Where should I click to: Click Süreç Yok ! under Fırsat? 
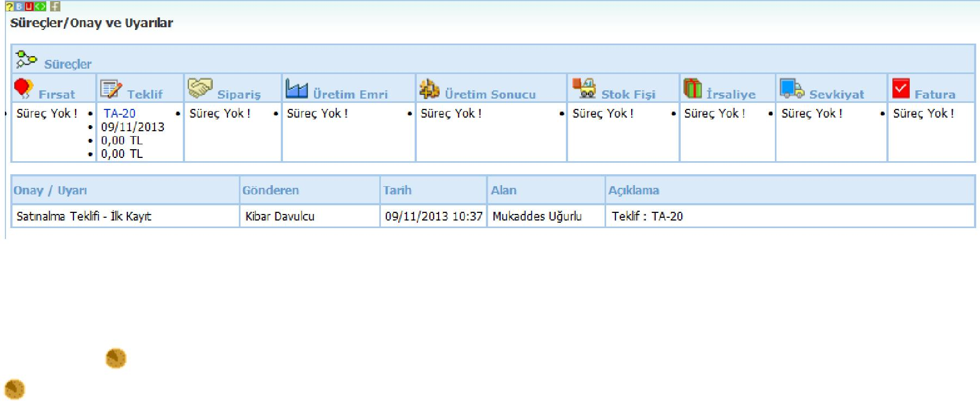click(x=47, y=113)
